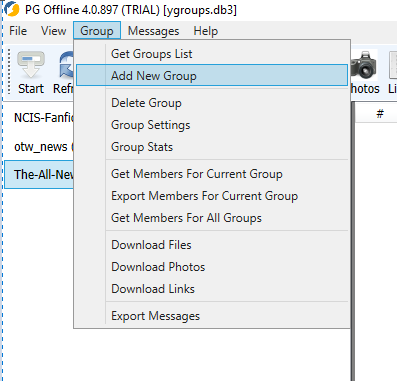
Task: Open the Help menu
Action: tap(206, 31)
